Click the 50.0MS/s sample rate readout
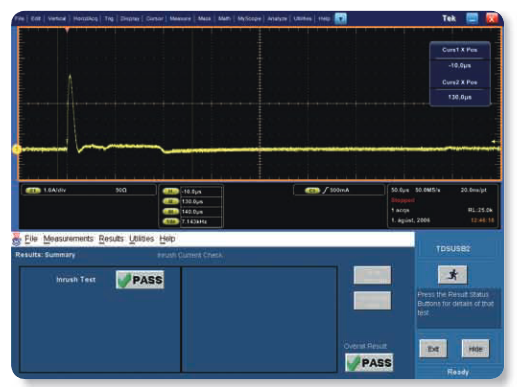 pyautogui.click(x=428, y=190)
